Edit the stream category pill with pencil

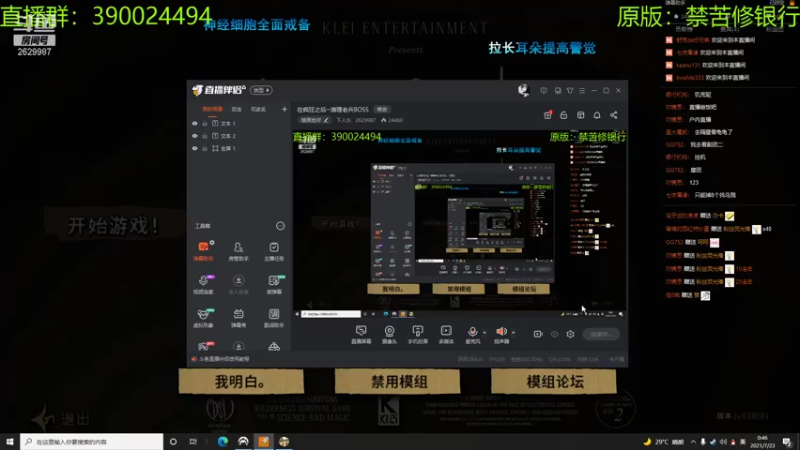[x=314, y=120]
